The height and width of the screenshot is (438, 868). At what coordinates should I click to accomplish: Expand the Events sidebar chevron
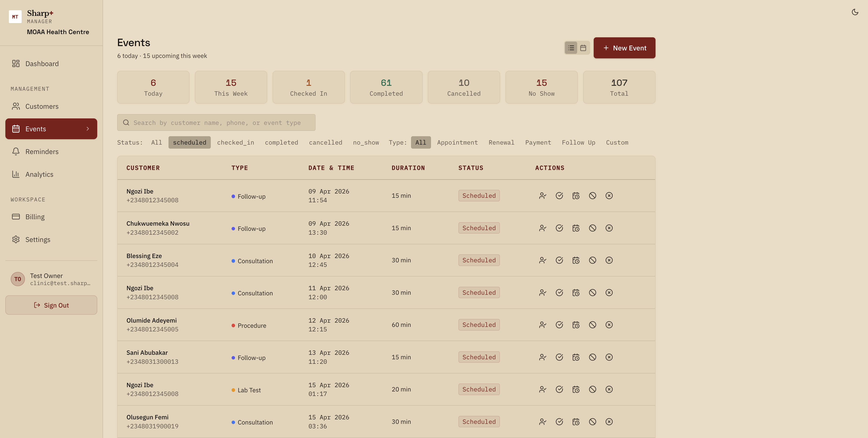(88, 129)
